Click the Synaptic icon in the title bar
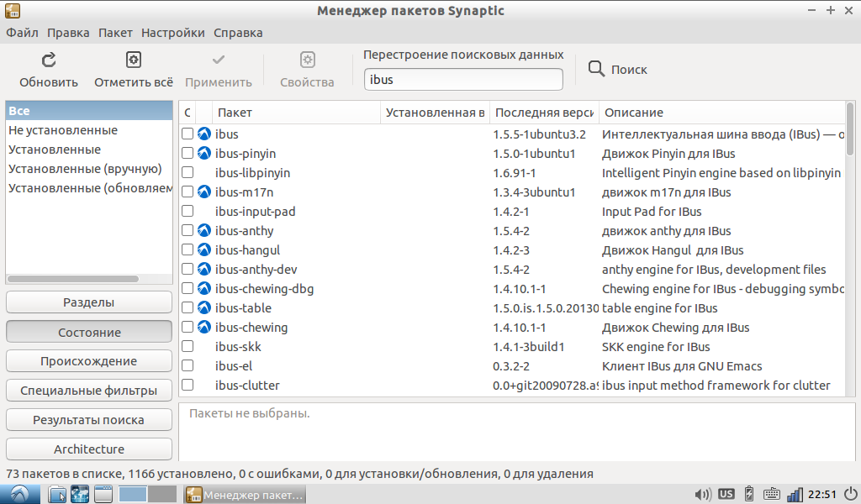This screenshot has height=504, width=861. point(12,10)
